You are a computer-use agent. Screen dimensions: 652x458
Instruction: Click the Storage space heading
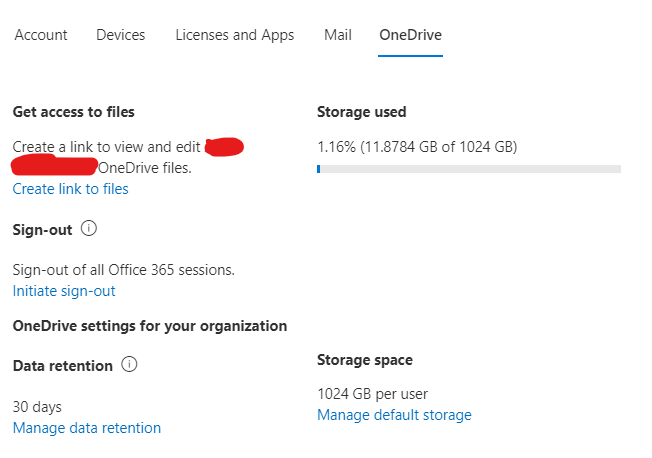pyautogui.click(x=365, y=360)
